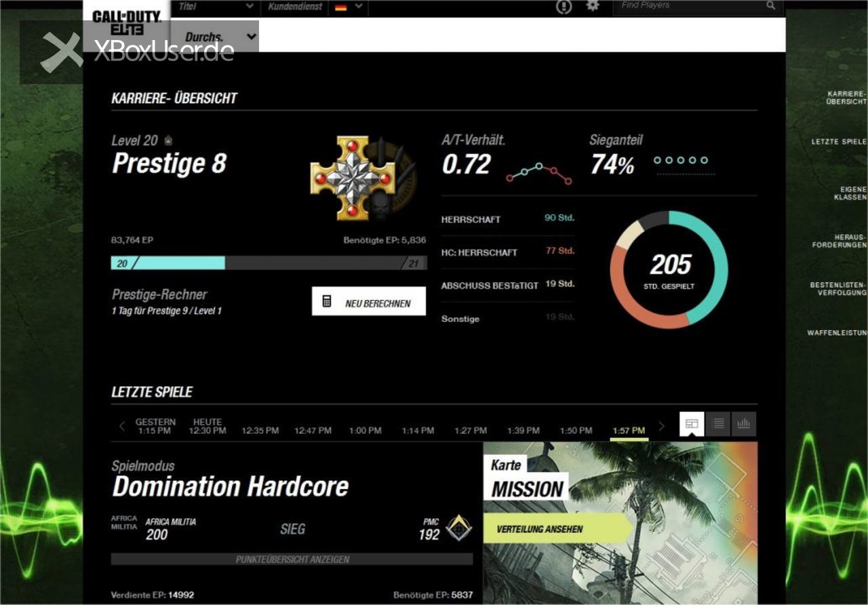Image resolution: width=868 pixels, height=605 pixels.
Task: Click the Mission map thumbnail image
Action: pyautogui.click(x=620, y=523)
